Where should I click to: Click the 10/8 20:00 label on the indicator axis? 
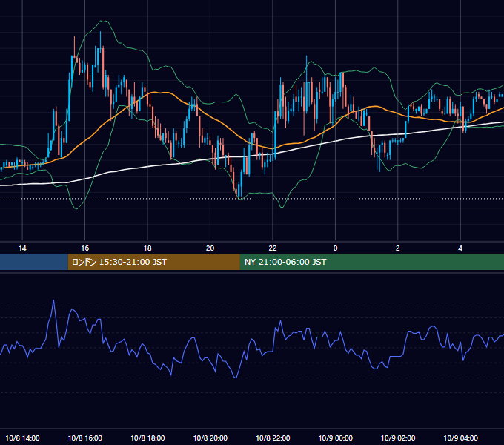[x=210, y=438]
